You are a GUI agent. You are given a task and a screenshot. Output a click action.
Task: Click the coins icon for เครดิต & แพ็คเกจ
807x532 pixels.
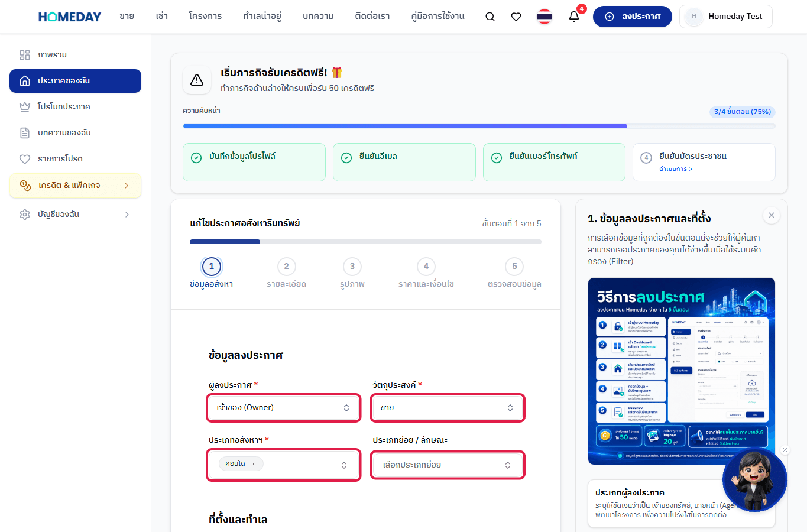click(25, 186)
